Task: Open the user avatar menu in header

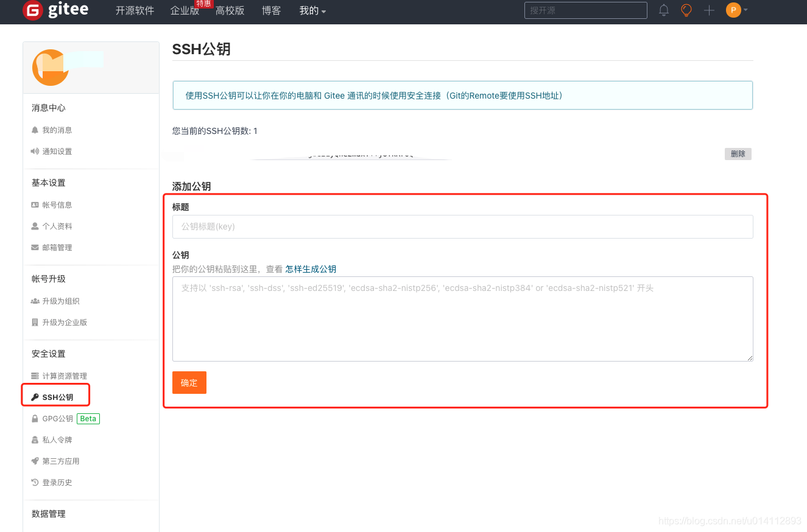Action: (736, 10)
